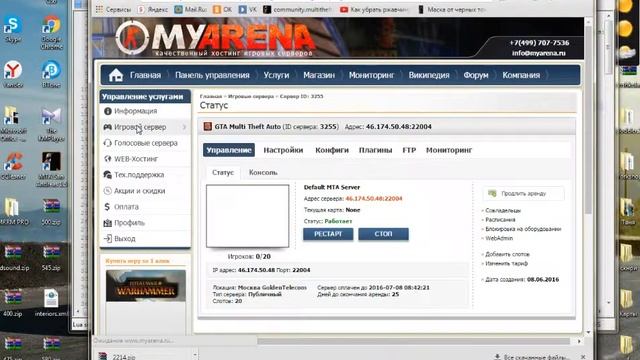The image size is (640, 360).
Task: Select the Skype desktop icon
Action: [13, 29]
